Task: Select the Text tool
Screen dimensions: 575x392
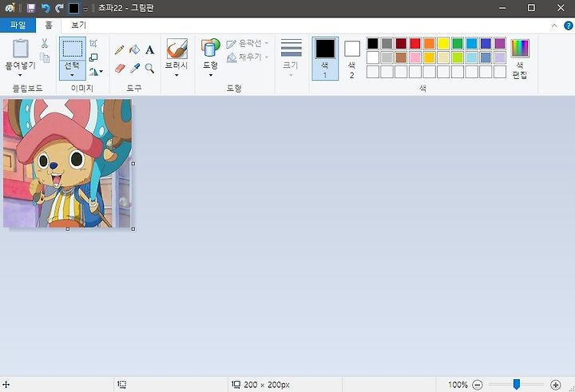Action: 149,49
